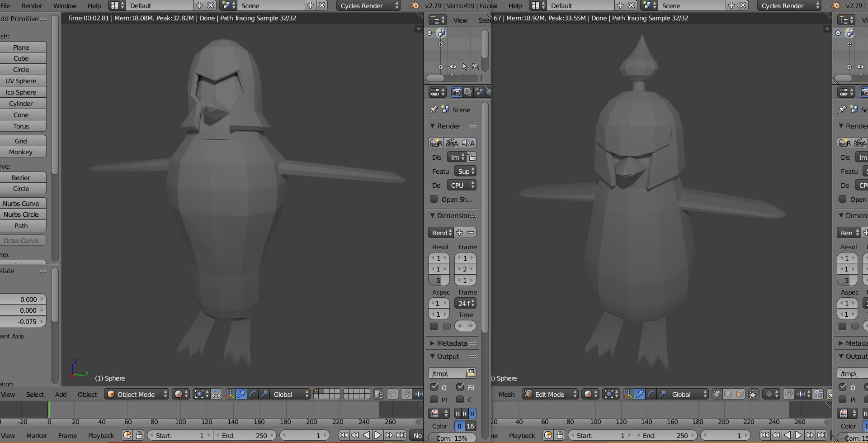Click the Render image button (R)
Screen dimensions: 868x443
[436, 143]
